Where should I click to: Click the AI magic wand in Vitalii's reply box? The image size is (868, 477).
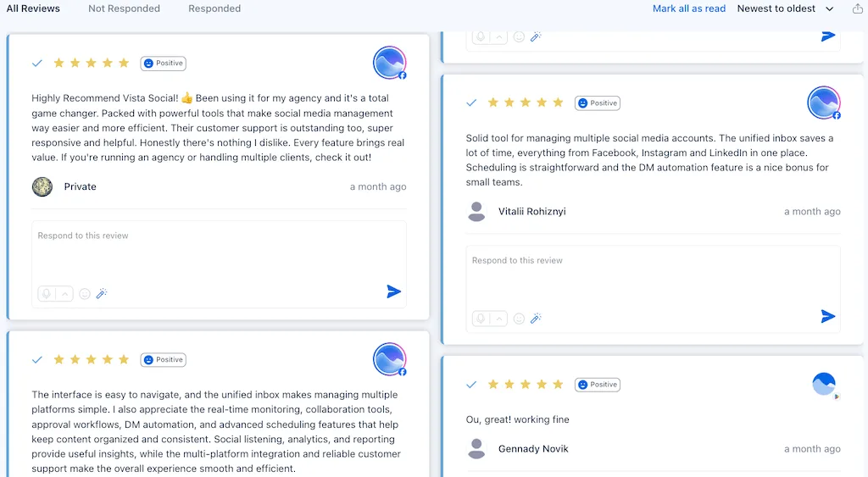(536, 319)
